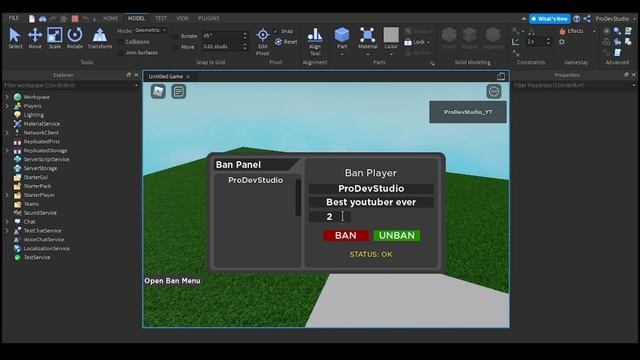This screenshot has width=640, height=360.
Task: Click the Share icon in the top right
Action: (x=587, y=19)
